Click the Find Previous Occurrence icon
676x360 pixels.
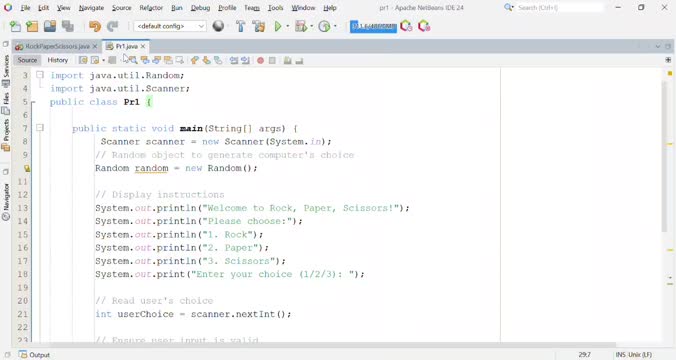coord(145,60)
